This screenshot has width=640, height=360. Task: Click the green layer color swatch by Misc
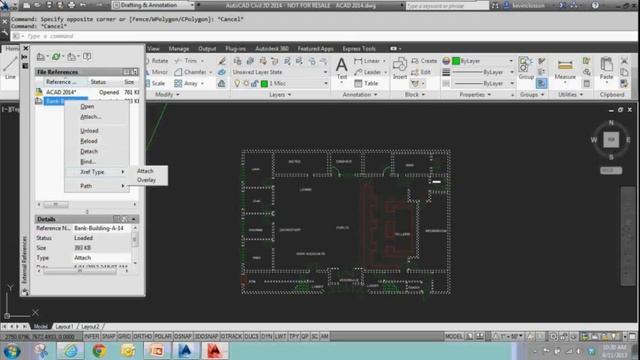point(264,83)
